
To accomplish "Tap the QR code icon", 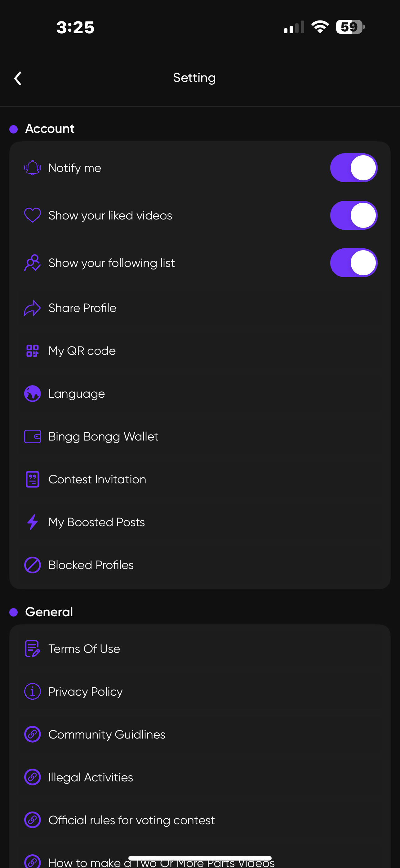I will pyautogui.click(x=32, y=351).
